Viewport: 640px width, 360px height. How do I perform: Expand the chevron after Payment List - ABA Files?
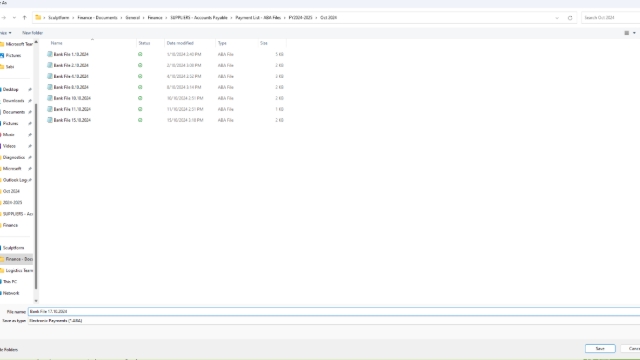[x=285, y=18]
